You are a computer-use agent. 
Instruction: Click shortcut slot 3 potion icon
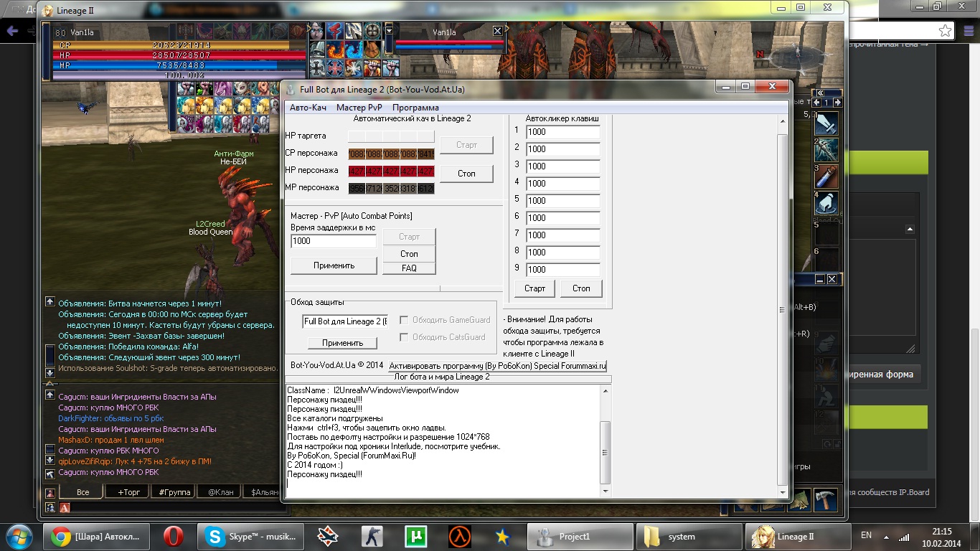click(826, 177)
